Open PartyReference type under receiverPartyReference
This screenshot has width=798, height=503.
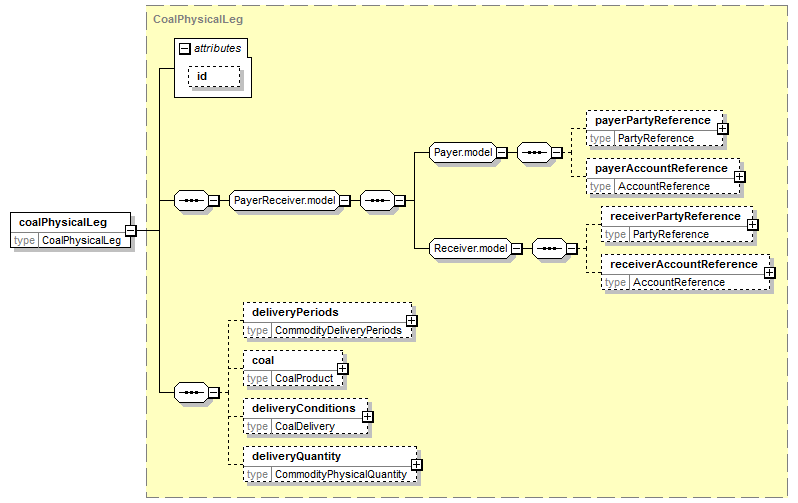(x=671, y=234)
